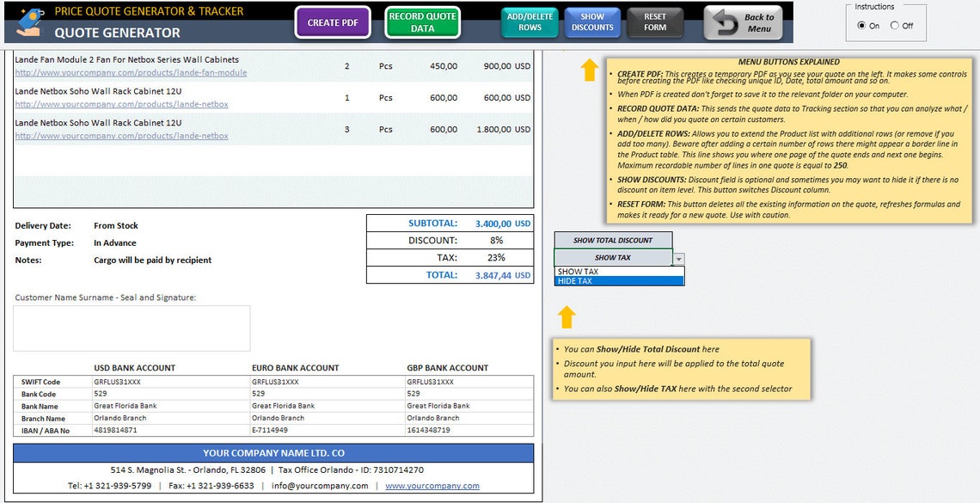Click the RECORD QUOTE DATA button
Image resolution: width=980 pixels, height=503 pixels.
click(x=423, y=23)
